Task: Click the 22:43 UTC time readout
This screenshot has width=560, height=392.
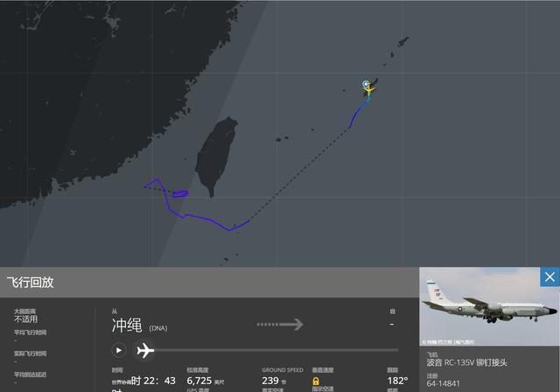Action: (x=153, y=381)
